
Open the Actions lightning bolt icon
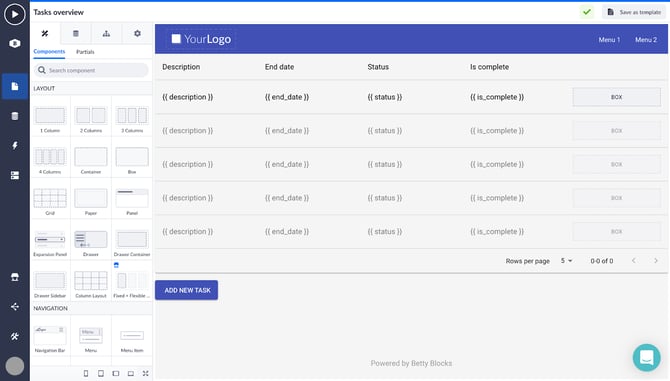[15, 146]
